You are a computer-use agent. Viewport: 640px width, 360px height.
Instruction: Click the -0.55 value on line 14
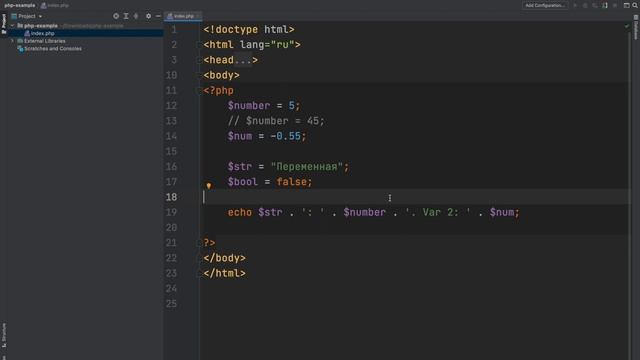point(285,136)
